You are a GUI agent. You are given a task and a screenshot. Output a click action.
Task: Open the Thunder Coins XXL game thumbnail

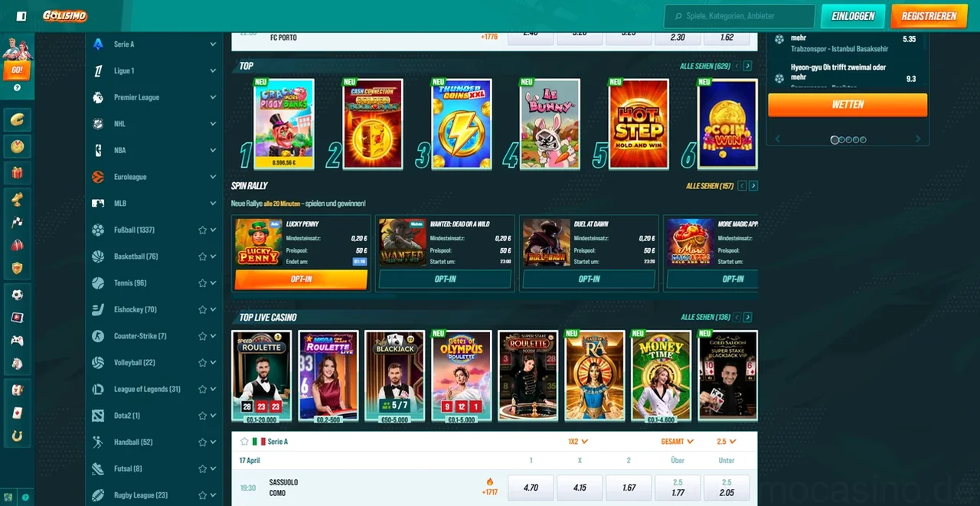pyautogui.click(x=461, y=124)
